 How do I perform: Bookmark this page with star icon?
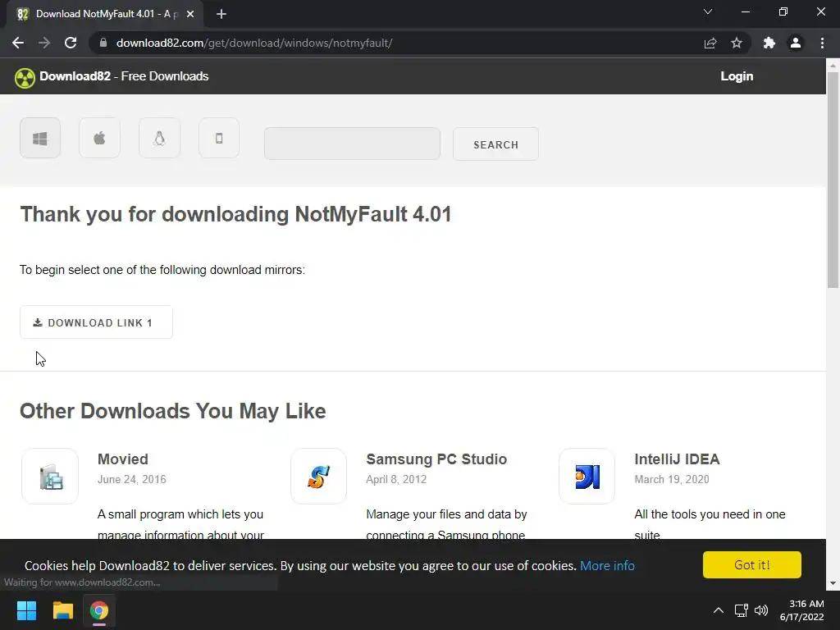737,43
